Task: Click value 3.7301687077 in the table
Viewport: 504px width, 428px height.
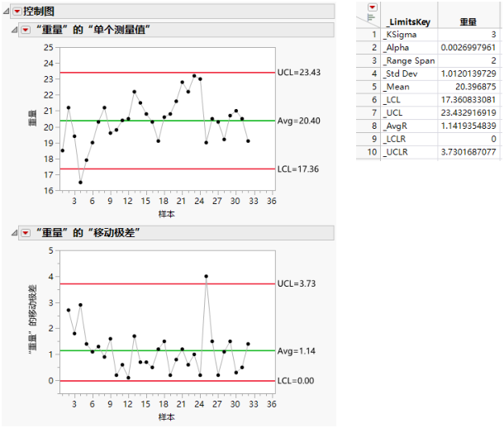Action: click(x=468, y=152)
